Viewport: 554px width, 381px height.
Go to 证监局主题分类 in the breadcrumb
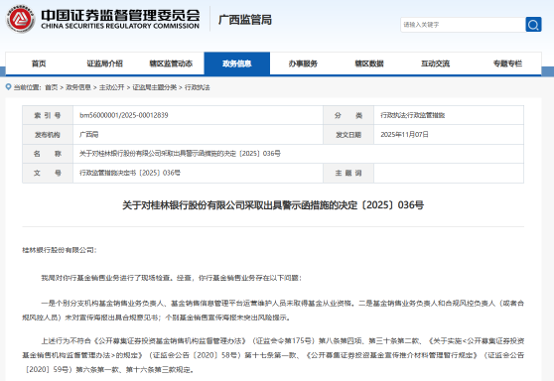pyautogui.click(x=154, y=87)
